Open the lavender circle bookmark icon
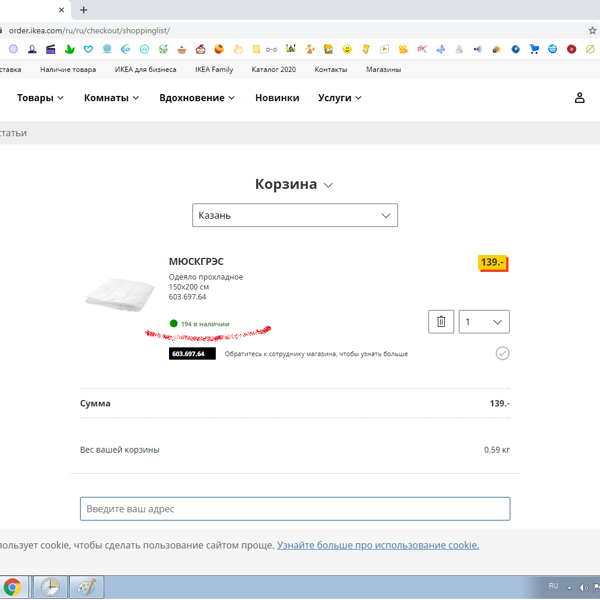 [13, 49]
